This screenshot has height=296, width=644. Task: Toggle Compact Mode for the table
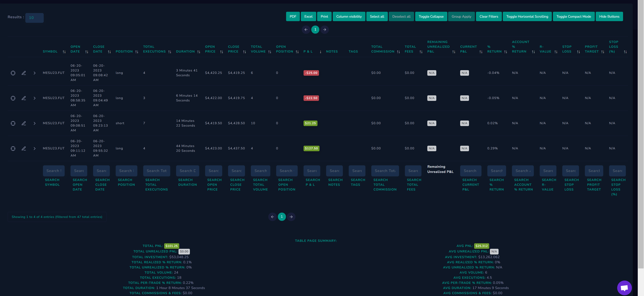click(x=573, y=17)
